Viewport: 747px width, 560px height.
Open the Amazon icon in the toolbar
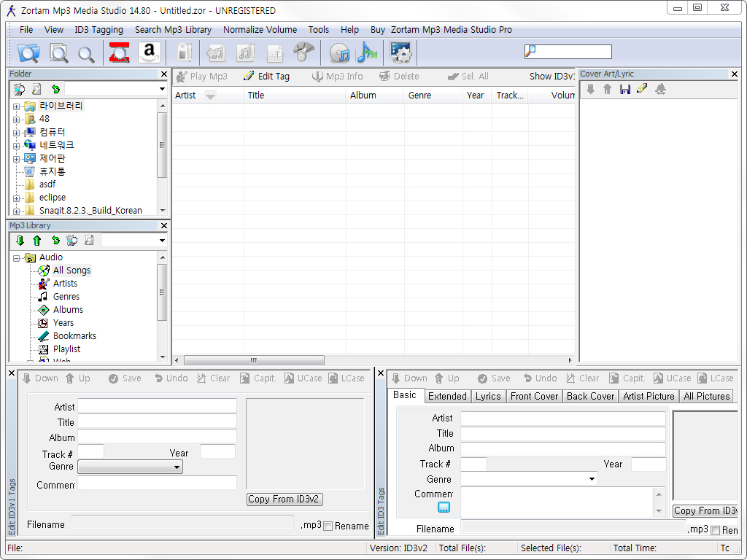(149, 52)
